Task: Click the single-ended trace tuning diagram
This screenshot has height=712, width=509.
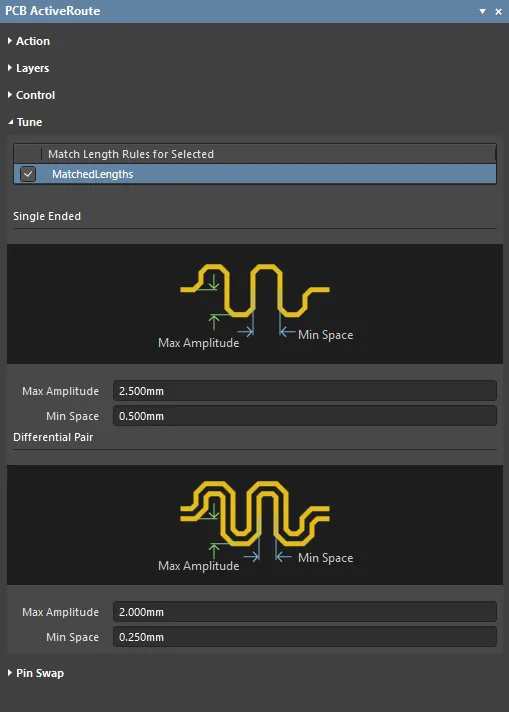Action: 255,304
